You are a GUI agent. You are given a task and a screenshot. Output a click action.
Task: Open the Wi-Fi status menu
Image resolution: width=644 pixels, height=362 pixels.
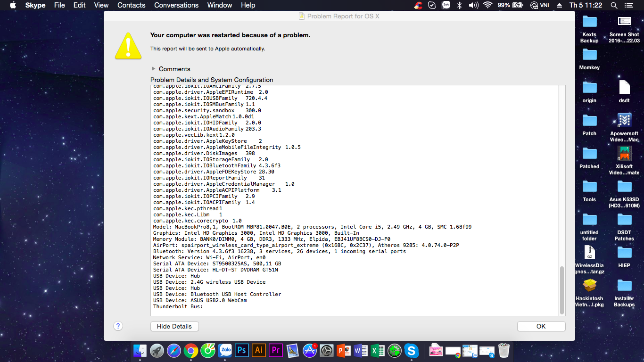[x=487, y=5]
